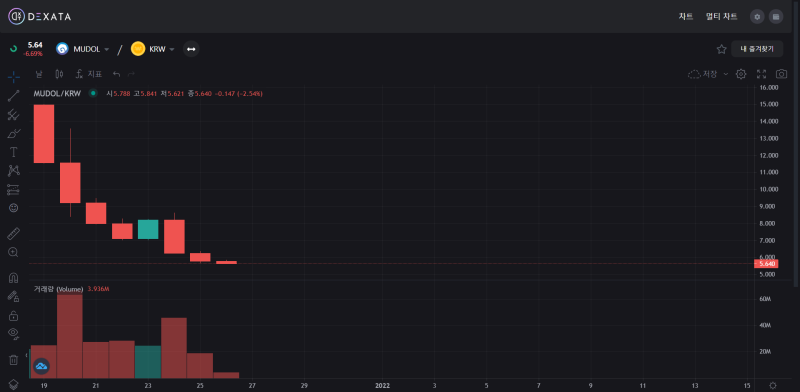Select the text annotation tool
The width and height of the screenshot is (800, 392).
click(14, 152)
